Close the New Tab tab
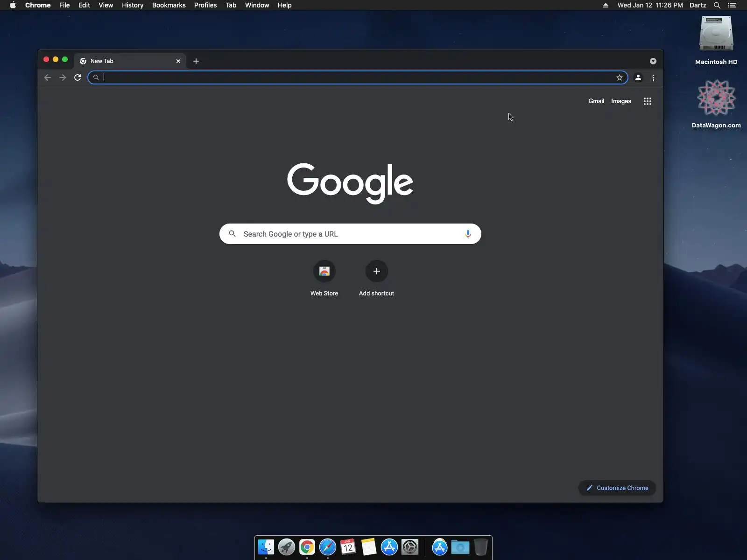This screenshot has width=747, height=560. (178, 61)
